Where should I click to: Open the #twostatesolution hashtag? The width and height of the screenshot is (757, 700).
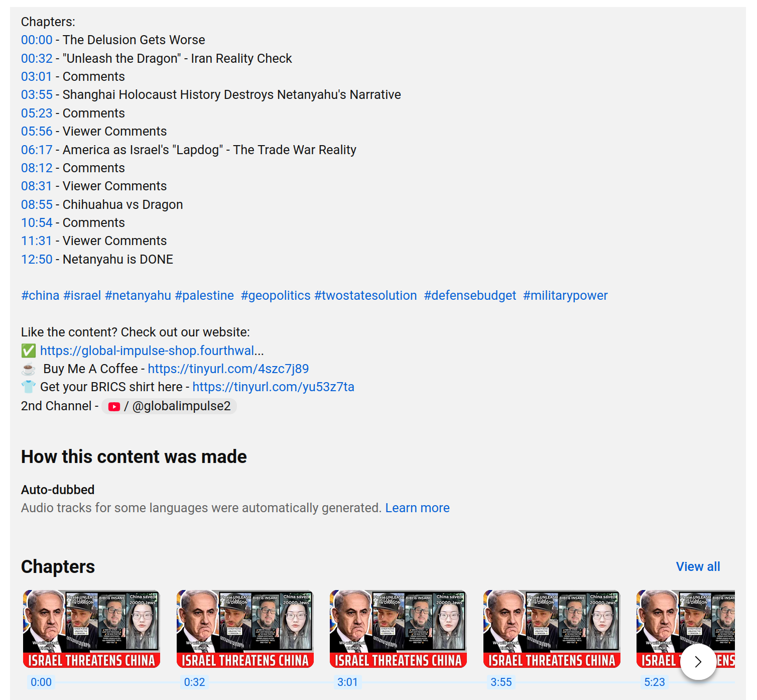pyautogui.click(x=365, y=296)
